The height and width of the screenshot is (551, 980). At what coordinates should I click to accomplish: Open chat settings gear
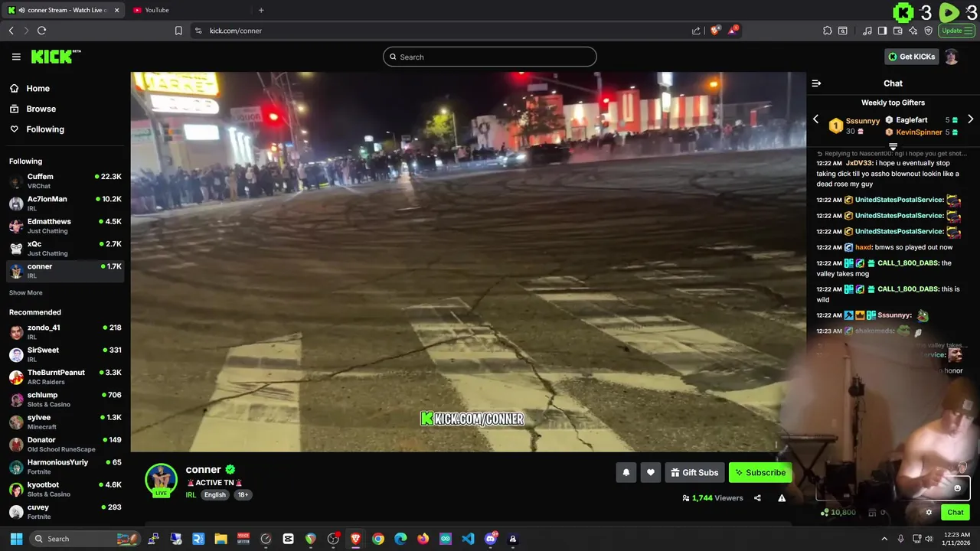[929, 513]
